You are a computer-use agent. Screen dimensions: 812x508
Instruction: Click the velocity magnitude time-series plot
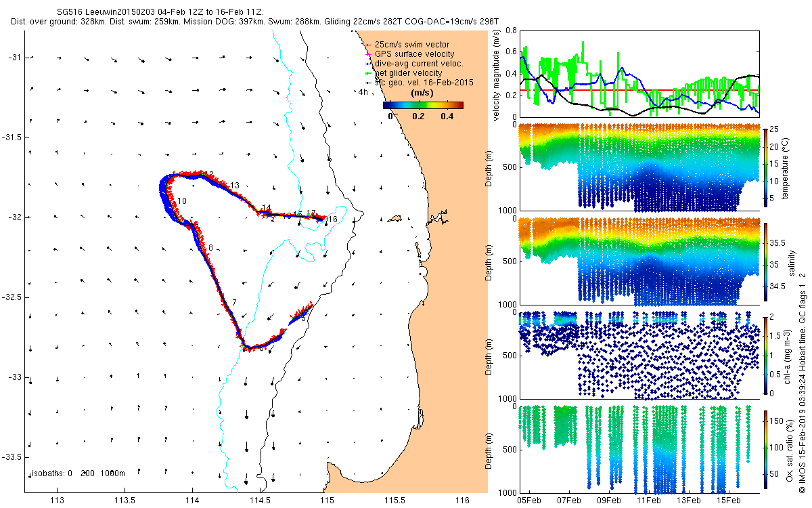(639, 73)
